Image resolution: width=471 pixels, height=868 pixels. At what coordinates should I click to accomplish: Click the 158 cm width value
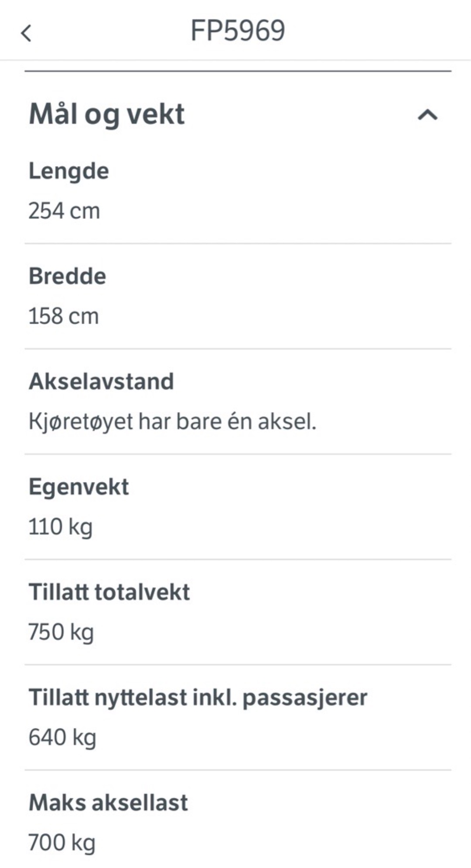pyautogui.click(x=64, y=316)
